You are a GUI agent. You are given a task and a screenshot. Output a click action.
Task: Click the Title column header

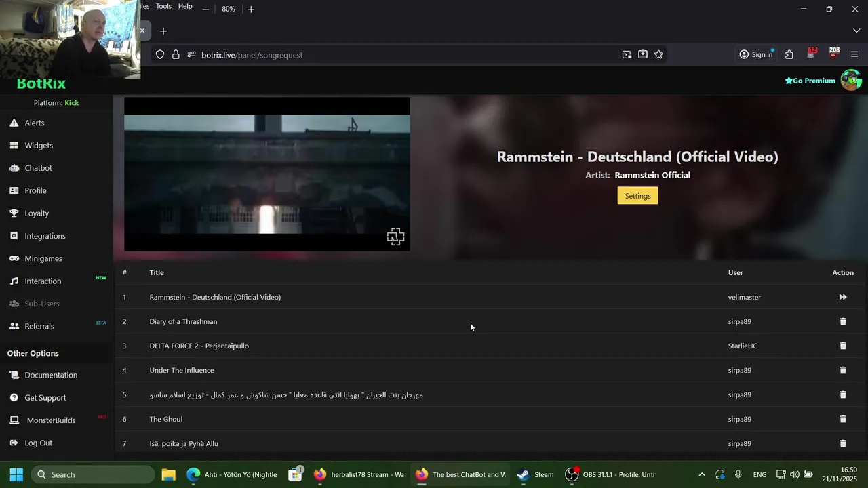click(x=157, y=272)
